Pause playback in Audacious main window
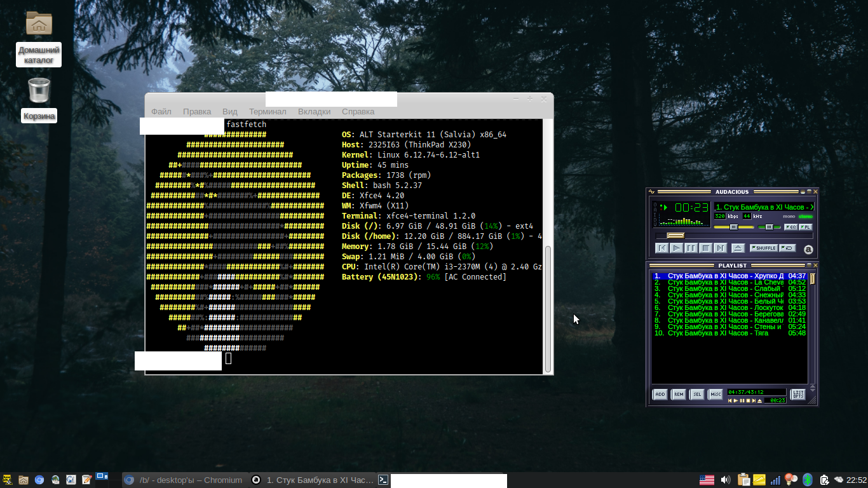The width and height of the screenshot is (868, 488). click(691, 248)
